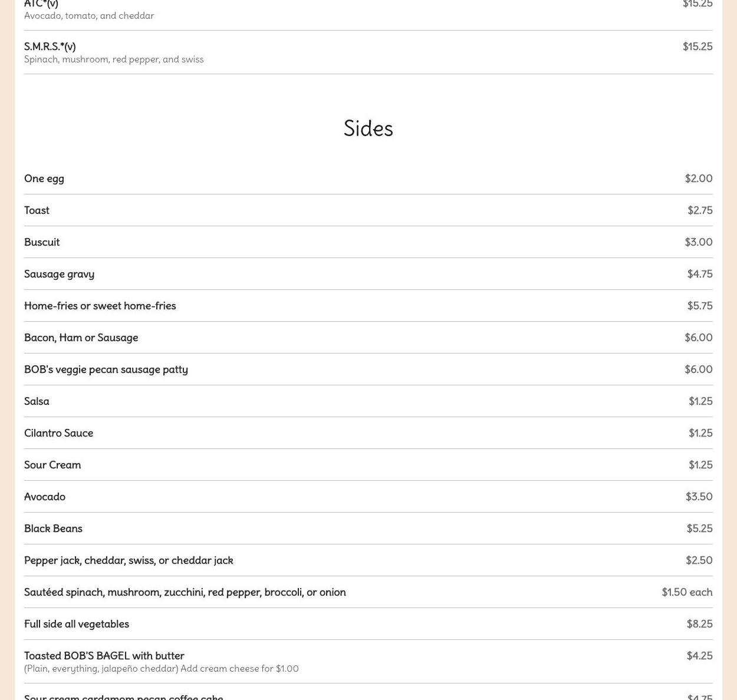Click the $1.50 each price
The height and width of the screenshot is (700, 737).
687,592
